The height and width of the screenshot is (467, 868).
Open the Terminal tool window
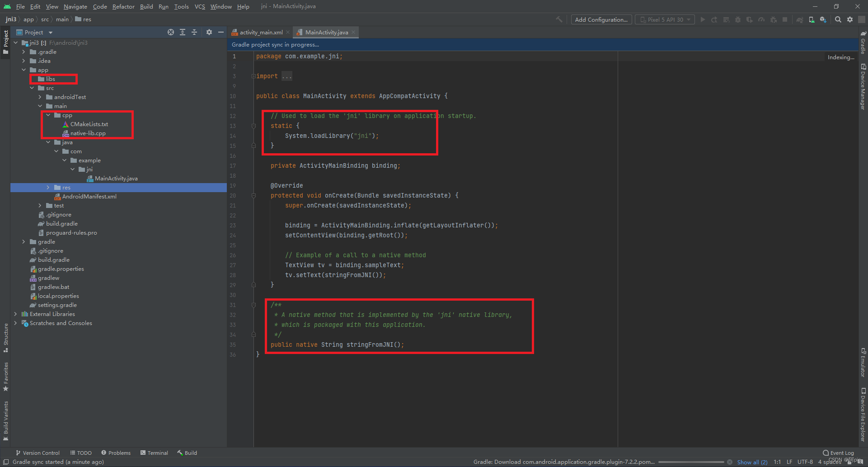154,453
